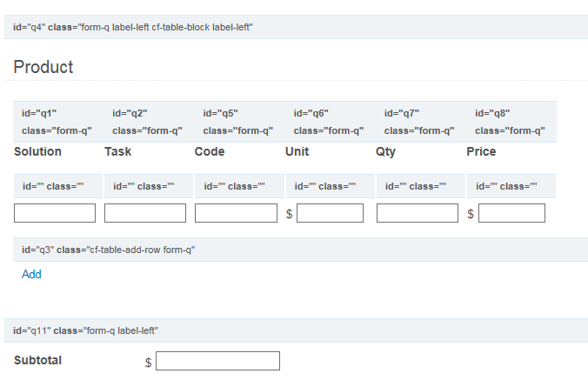Select the q6 form-q selector label

coord(331,122)
